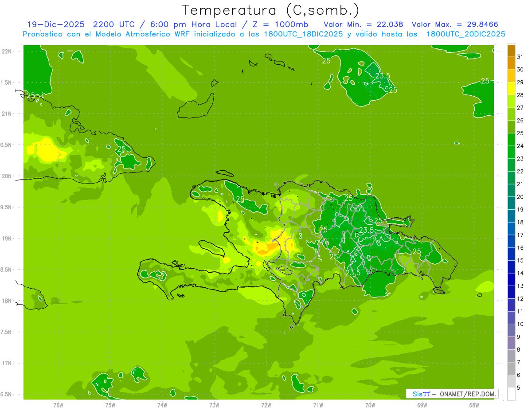Viewport: 532px width, 411px height.
Task: Click the '1800UTC_20DIC2025' valid-until timestamp
Action: click(465, 34)
